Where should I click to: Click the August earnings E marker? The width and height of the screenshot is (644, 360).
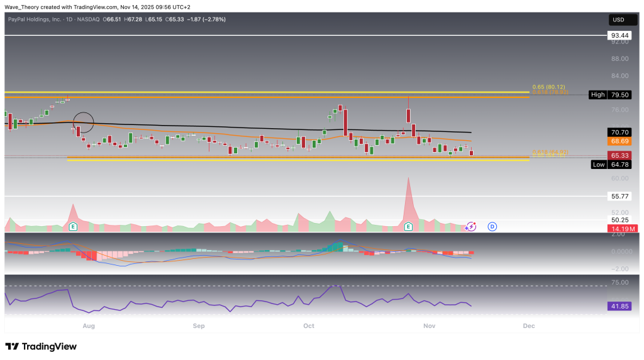point(73,226)
